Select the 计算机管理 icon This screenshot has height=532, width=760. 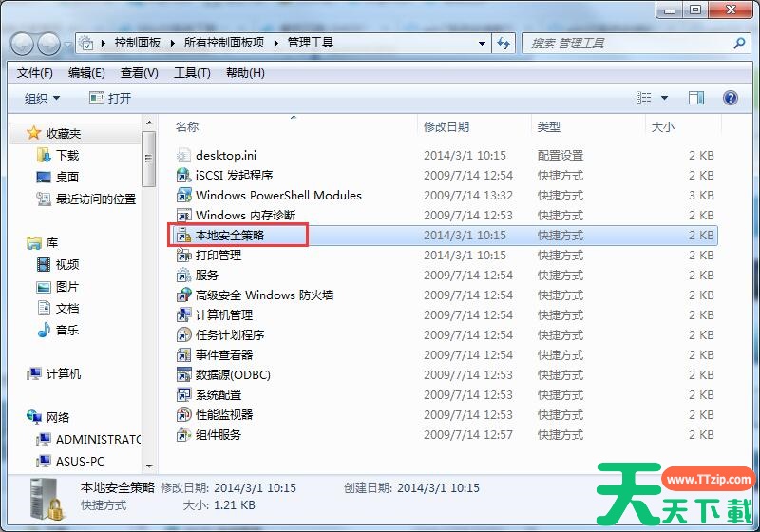point(183,315)
